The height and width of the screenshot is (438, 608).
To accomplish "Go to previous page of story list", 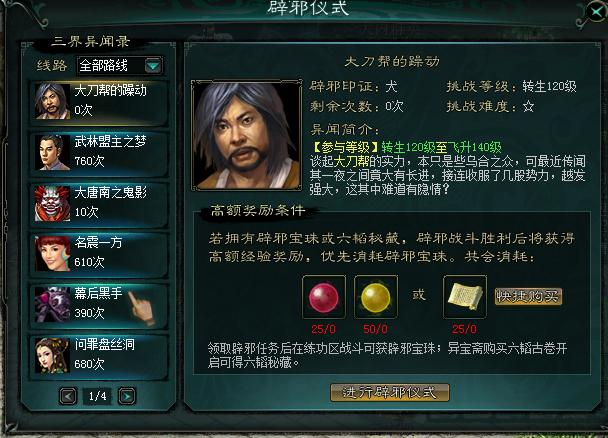I will pos(68,396).
